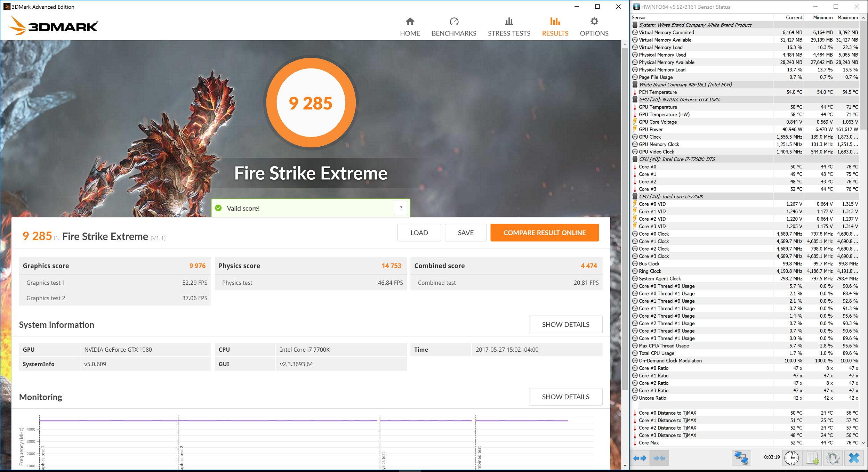Image resolution: width=868 pixels, height=472 pixels.
Task: Open HWiNFO sensor settings gear icon
Action: click(833, 458)
